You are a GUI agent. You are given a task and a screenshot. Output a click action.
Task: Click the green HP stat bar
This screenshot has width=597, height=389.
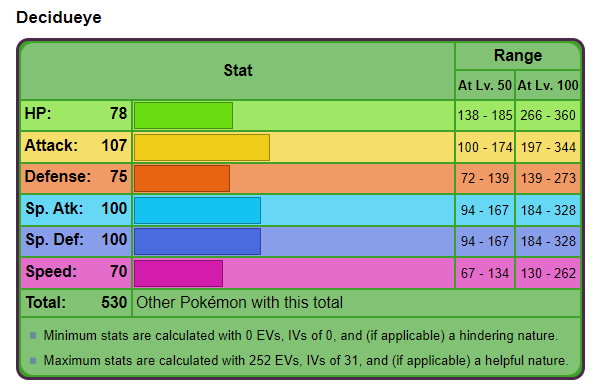coord(184,115)
